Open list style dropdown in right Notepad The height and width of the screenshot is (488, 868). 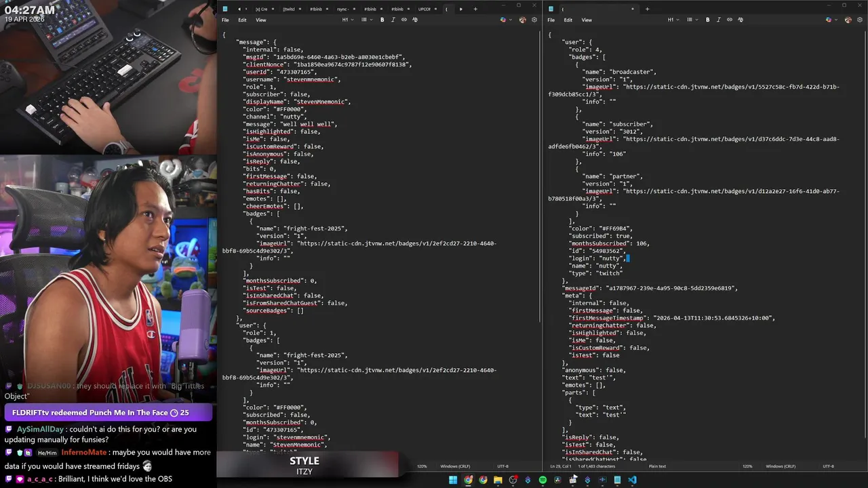[691, 20]
